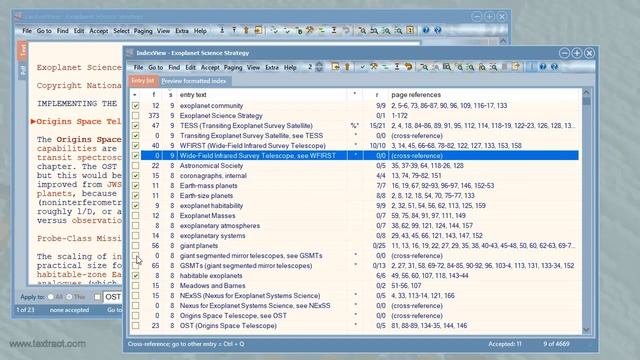Click the first blue help icon in IndexView
640x360 pixels.
point(542,67)
